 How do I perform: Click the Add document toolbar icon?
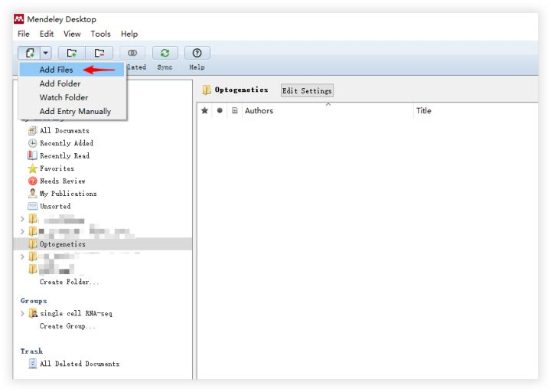coord(30,53)
